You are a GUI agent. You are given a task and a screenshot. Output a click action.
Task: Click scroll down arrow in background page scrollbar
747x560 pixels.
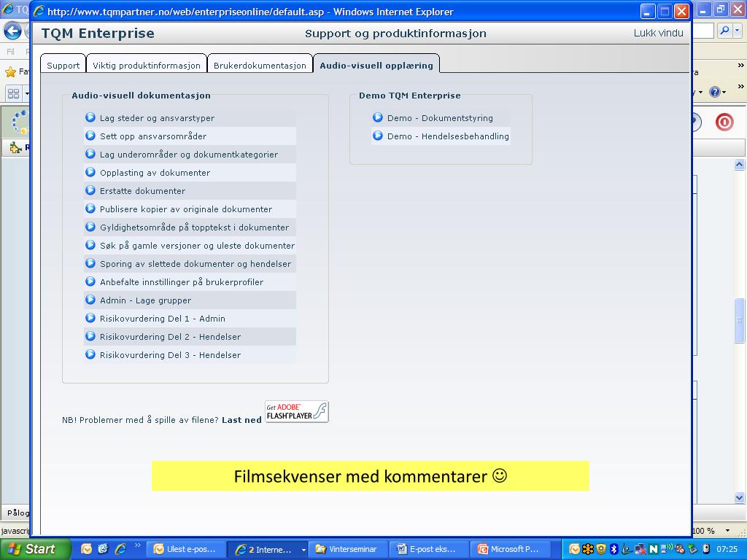739,497
